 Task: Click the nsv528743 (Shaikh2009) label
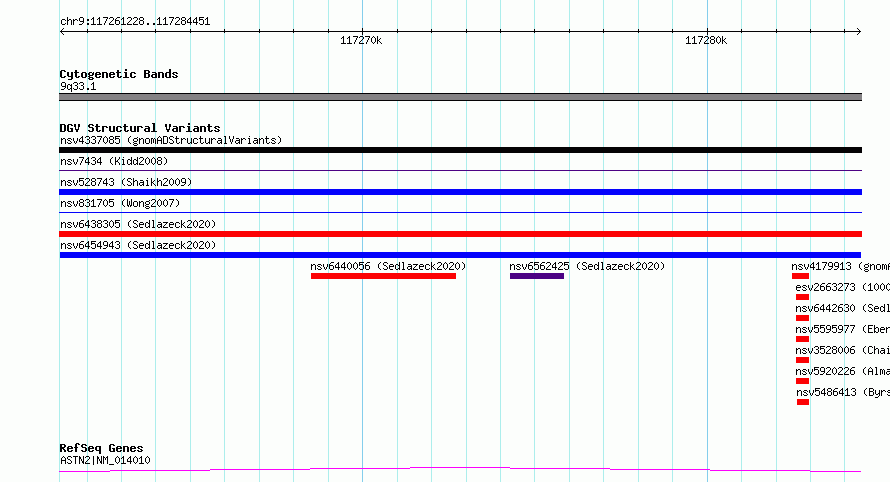click(x=126, y=182)
